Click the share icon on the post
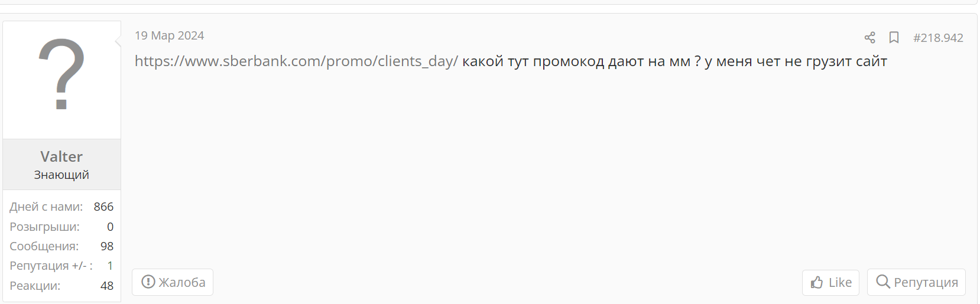The width and height of the screenshot is (980, 304). tap(869, 38)
